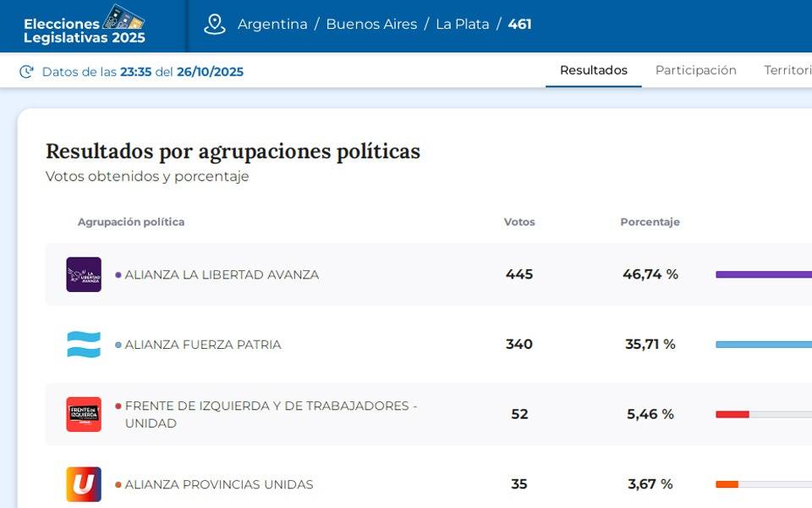
Task: Click the purple La Libertad Avanza bar
Action: [763, 274]
